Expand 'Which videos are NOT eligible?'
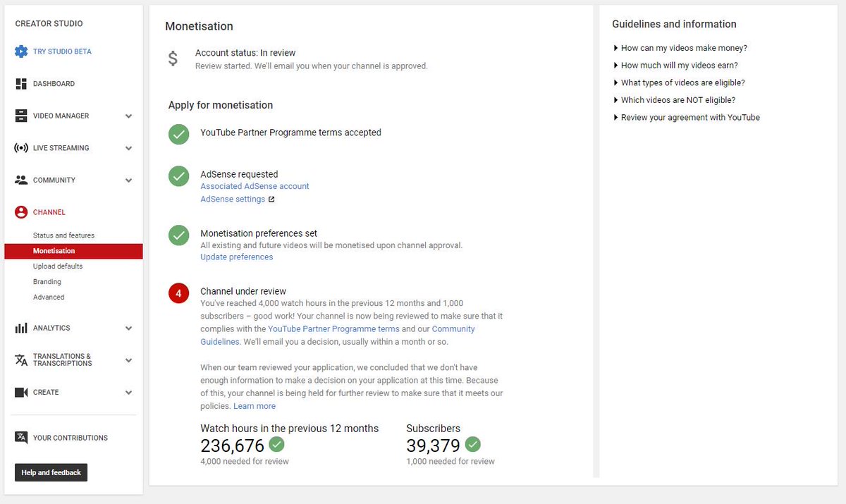The image size is (846, 504). [x=675, y=100]
